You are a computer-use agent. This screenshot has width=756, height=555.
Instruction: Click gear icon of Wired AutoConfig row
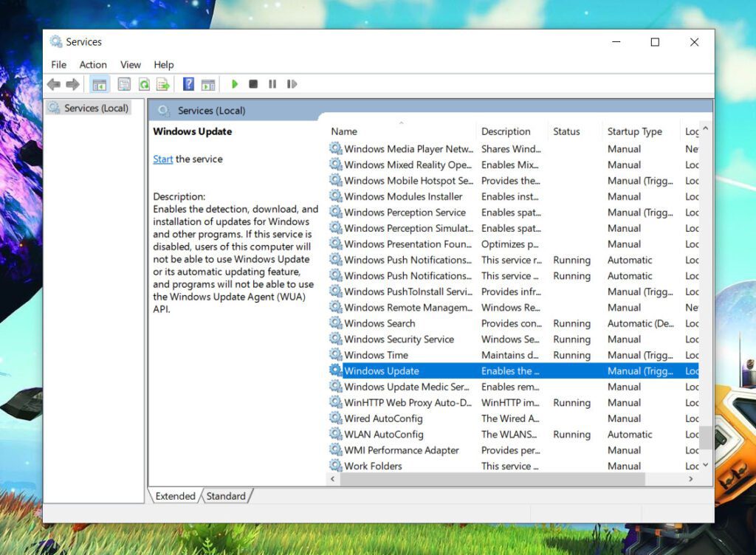click(336, 418)
